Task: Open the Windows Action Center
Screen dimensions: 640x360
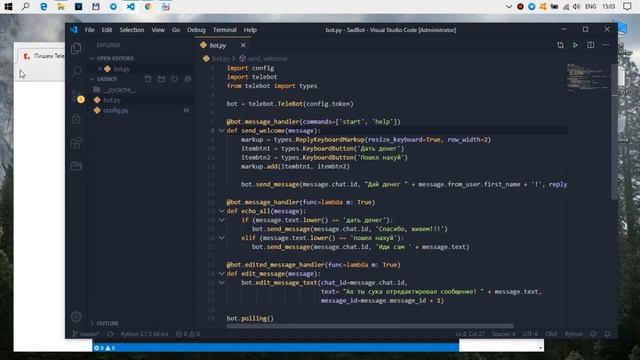Action: (x=627, y=7)
